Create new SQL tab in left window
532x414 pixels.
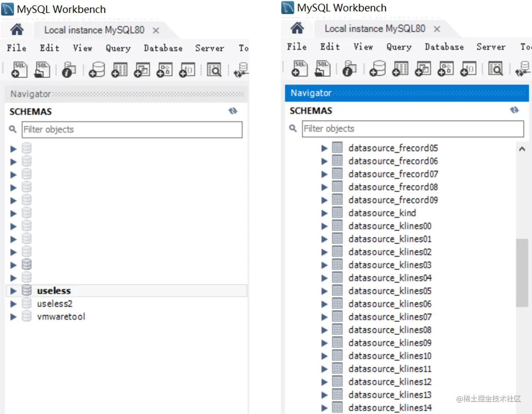[x=19, y=69]
